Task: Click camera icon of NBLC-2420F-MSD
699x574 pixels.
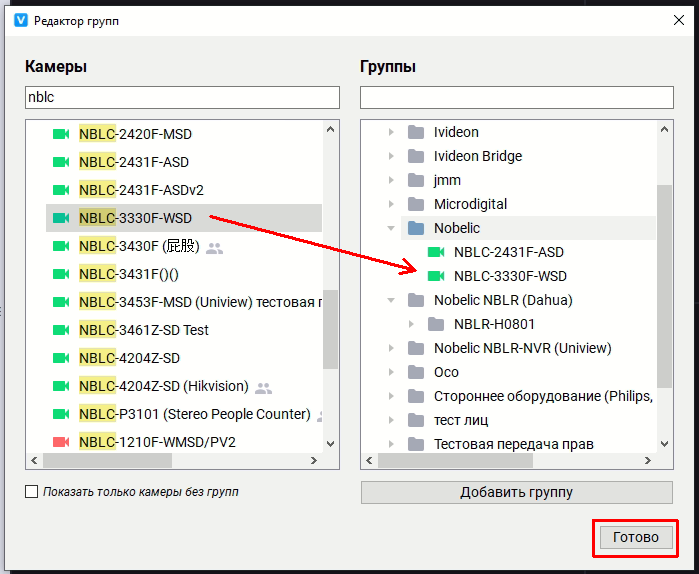Action: pyautogui.click(x=61, y=134)
